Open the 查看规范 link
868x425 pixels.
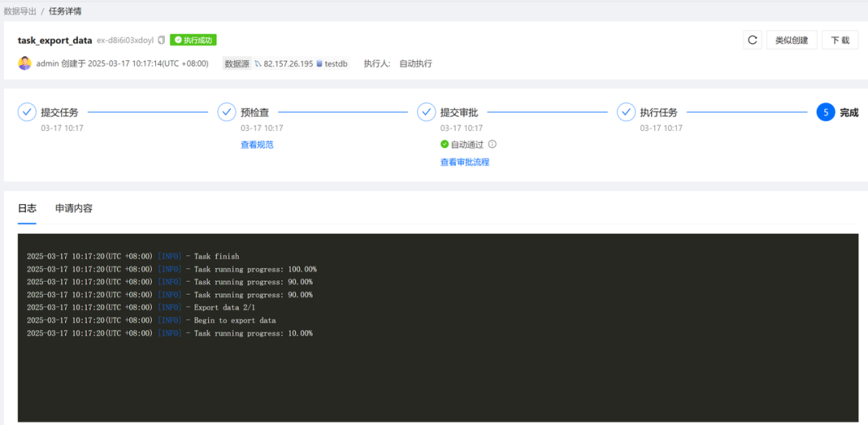pyautogui.click(x=257, y=145)
